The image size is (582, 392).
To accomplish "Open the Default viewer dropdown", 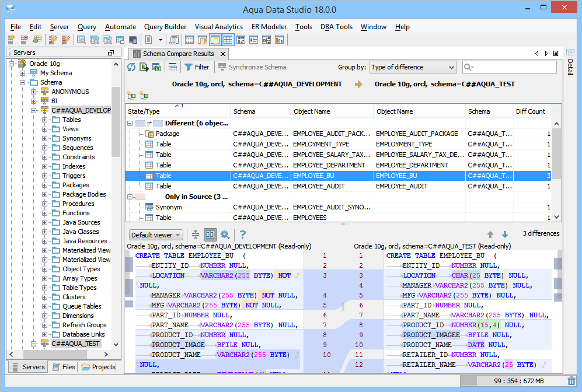I will click(x=156, y=235).
